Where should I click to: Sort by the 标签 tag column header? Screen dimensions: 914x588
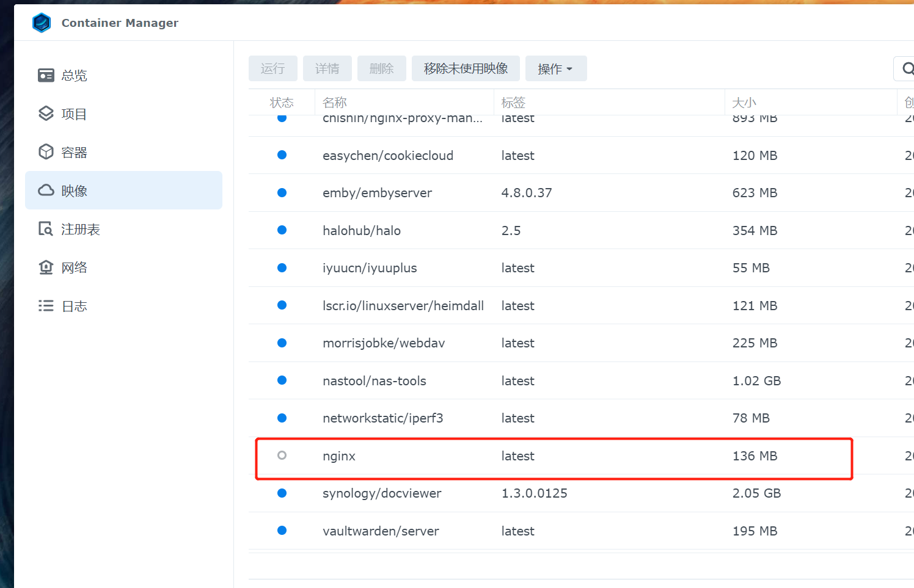609,103
